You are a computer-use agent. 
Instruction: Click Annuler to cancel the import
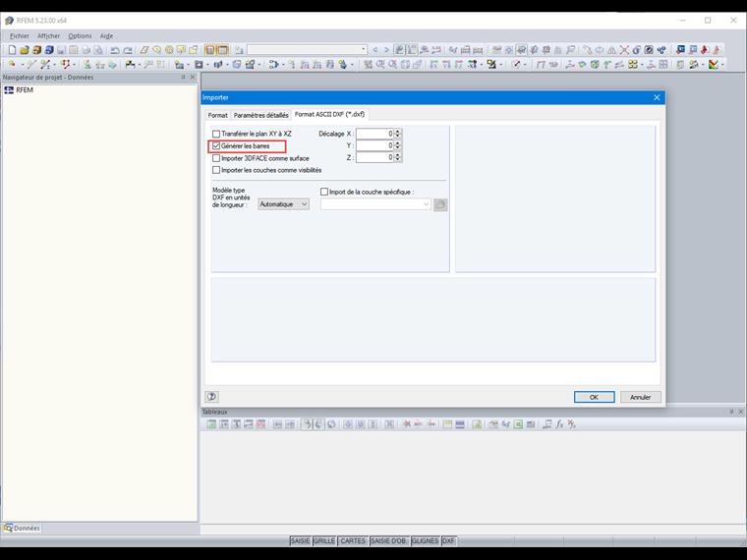point(640,397)
